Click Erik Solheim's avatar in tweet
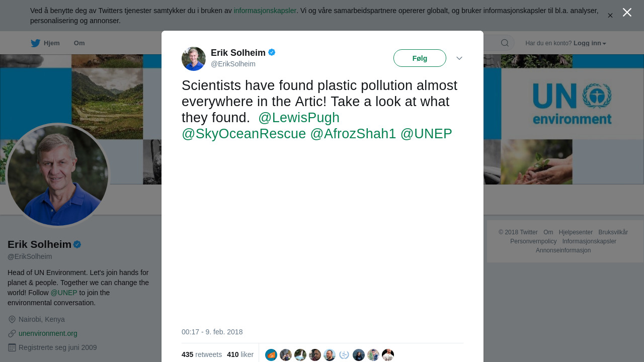This screenshot has height=362, width=644. pyautogui.click(x=194, y=59)
